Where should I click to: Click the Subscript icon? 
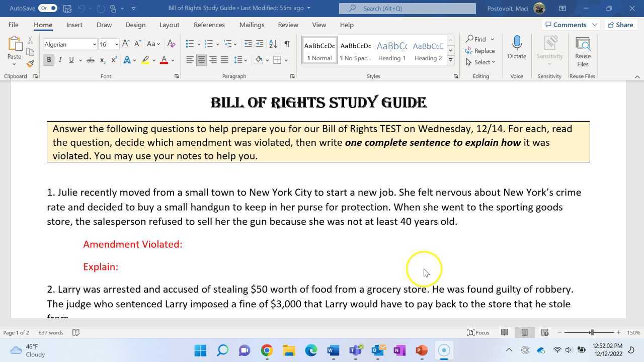[102, 60]
